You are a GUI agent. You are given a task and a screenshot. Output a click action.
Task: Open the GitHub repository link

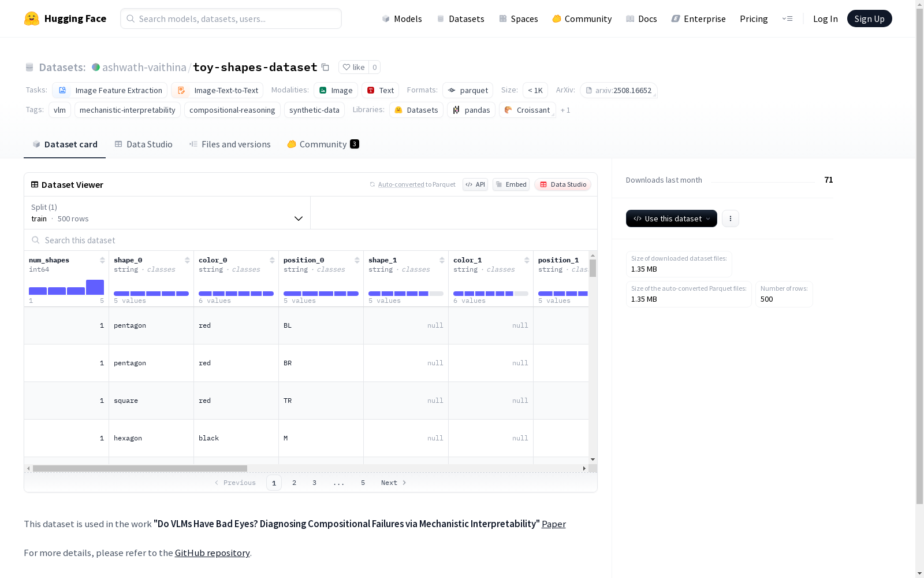pyautogui.click(x=213, y=553)
